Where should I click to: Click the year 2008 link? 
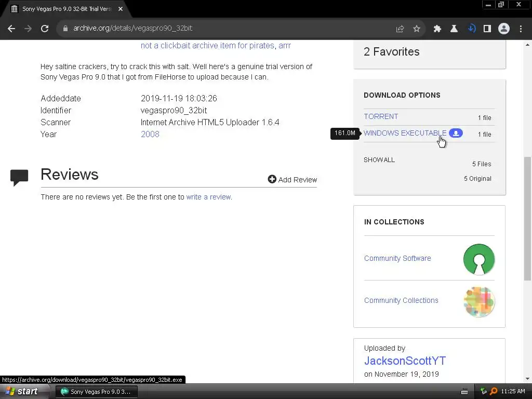pyautogui.click(x=150, y=134)
